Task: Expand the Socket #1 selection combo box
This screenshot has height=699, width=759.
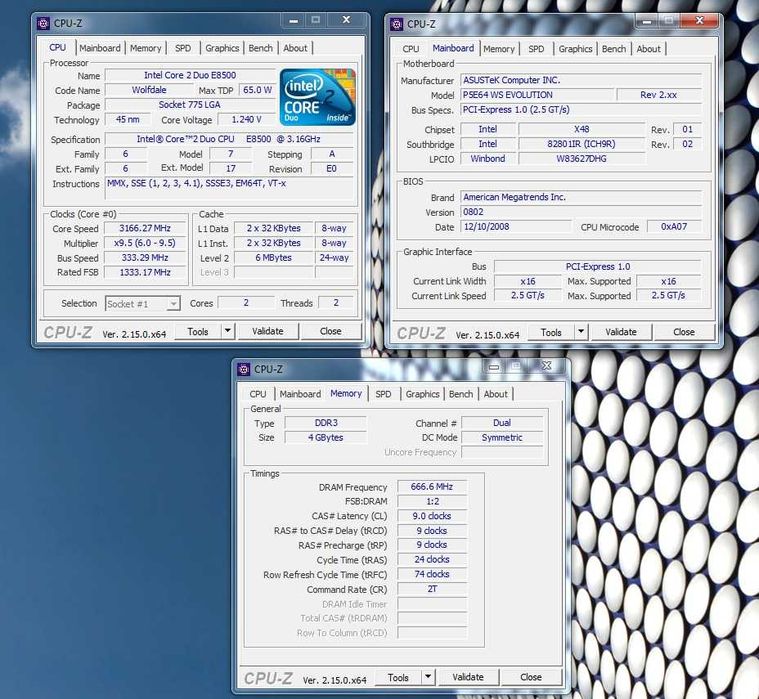Action: tap(143, 304)
